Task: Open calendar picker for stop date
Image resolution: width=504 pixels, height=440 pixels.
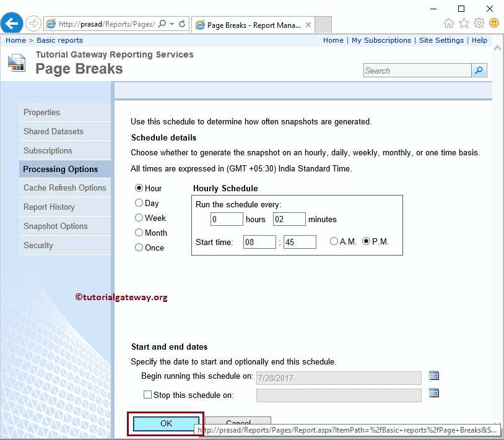Action: pos(434,393)
